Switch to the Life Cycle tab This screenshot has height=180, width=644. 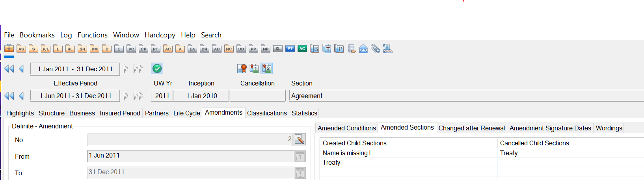(187, 113)
